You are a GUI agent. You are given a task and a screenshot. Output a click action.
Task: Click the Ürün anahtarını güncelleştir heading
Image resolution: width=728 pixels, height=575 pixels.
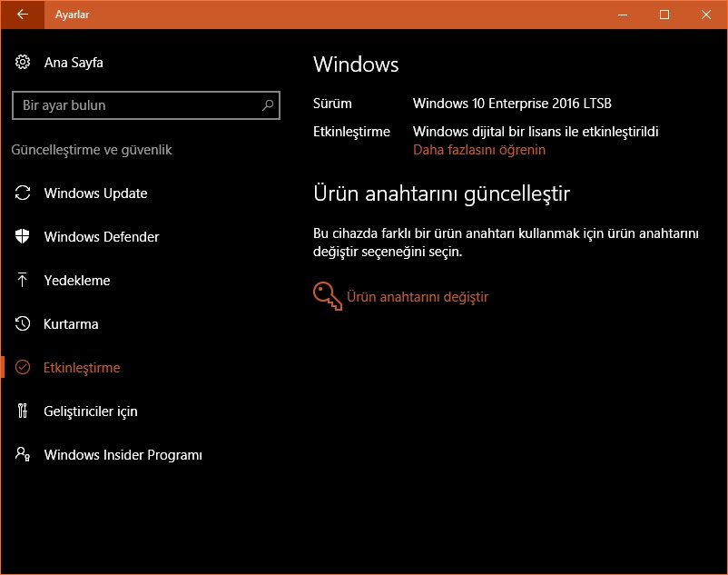[x=441, y=193]
